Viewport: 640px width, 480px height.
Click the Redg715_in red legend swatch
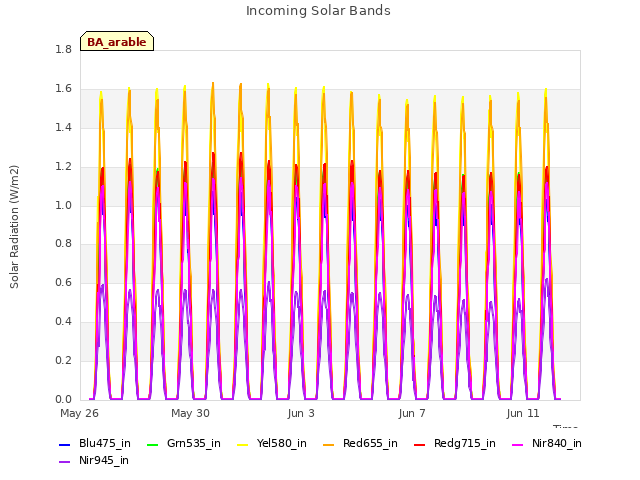(420, 444)
